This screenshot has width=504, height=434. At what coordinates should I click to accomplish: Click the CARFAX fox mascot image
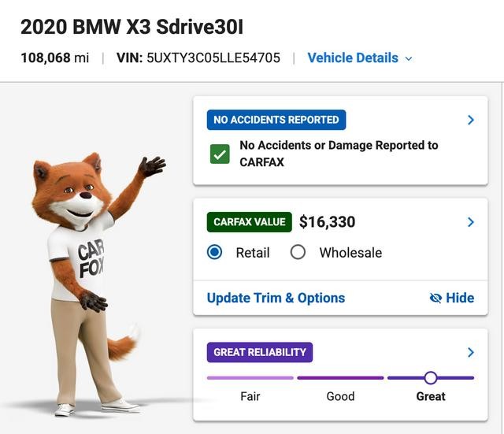[93, 284]
